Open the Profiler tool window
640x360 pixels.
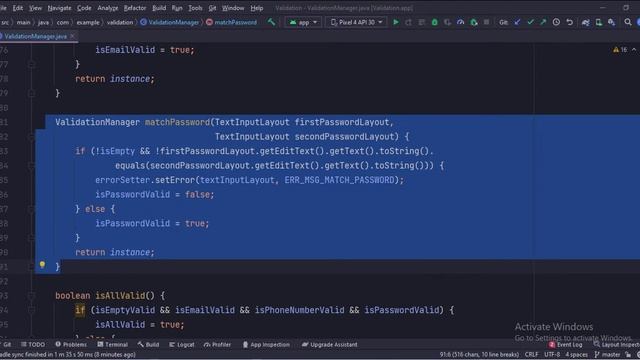(218, 344)
